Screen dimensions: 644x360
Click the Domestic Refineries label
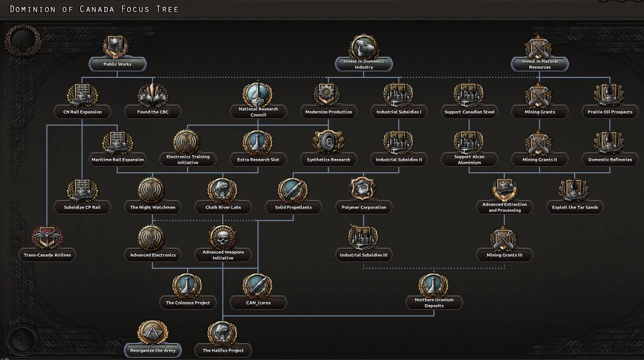click(x=610, y=160)
